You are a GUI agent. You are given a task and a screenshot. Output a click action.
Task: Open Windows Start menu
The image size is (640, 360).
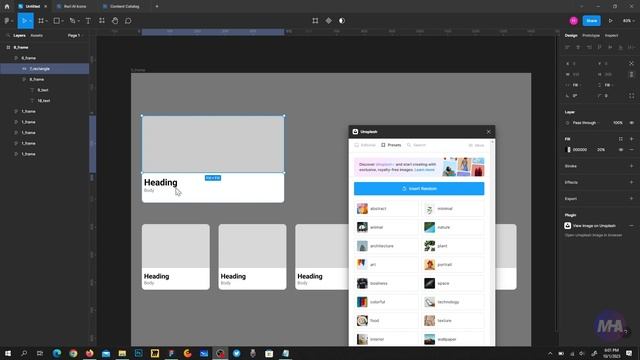[8, 353]
